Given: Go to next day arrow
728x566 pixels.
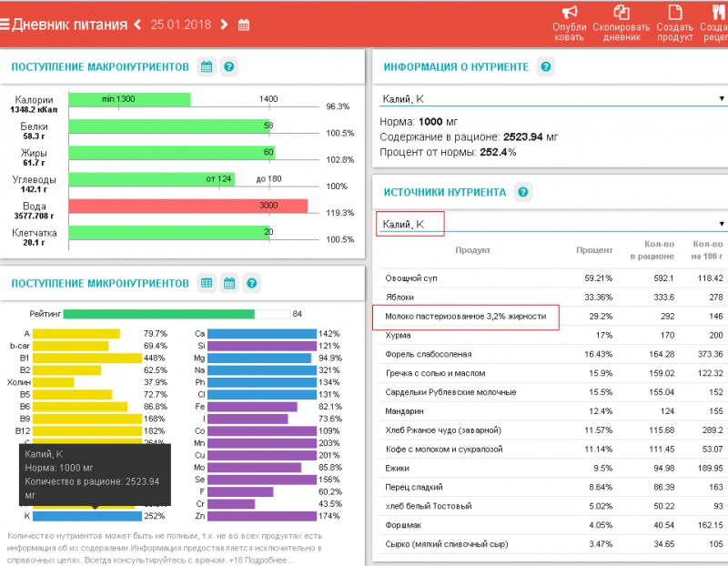Looking at the screenshot, I should pyautogui.click(x=224, y=25).
